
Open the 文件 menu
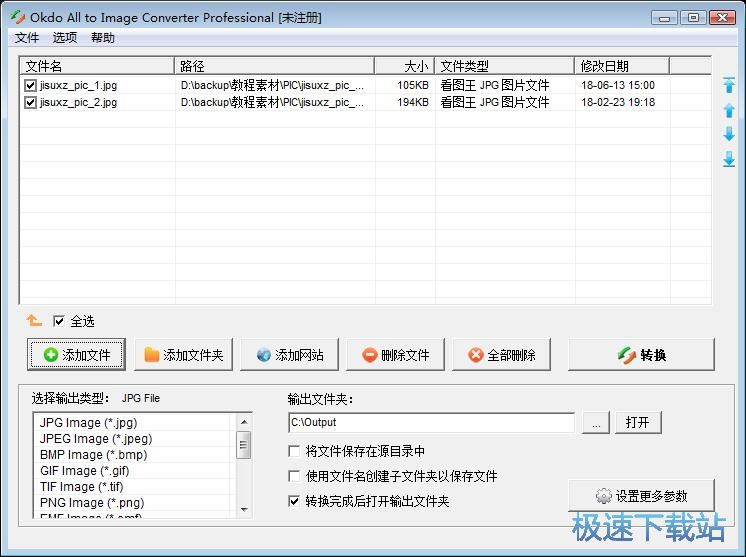[x=27, y=38]
